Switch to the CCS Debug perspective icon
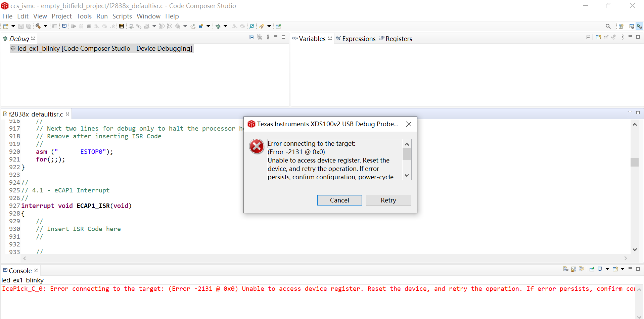Screen dimensions: 644x319 (x=640, y=26)
